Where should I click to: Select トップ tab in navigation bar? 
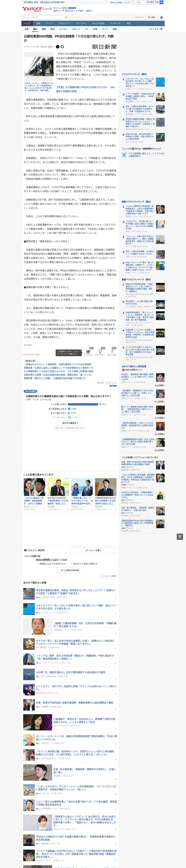[x=27, y=23]
